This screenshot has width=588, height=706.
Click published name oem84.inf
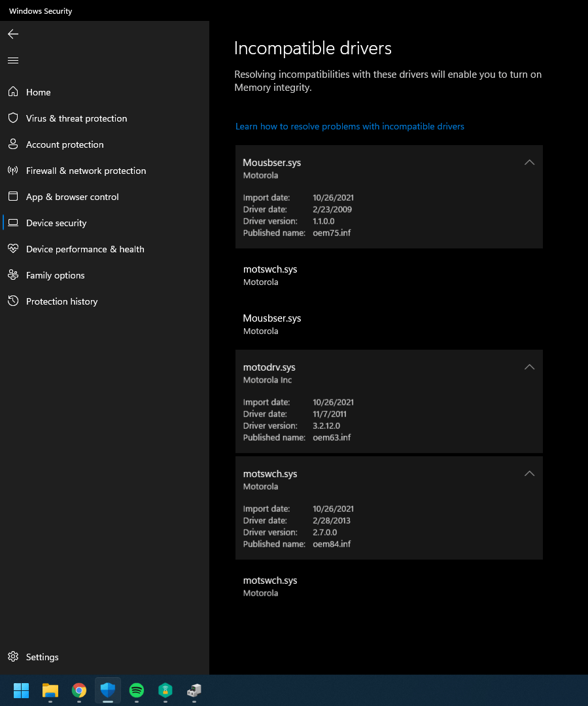click(332, 544)
